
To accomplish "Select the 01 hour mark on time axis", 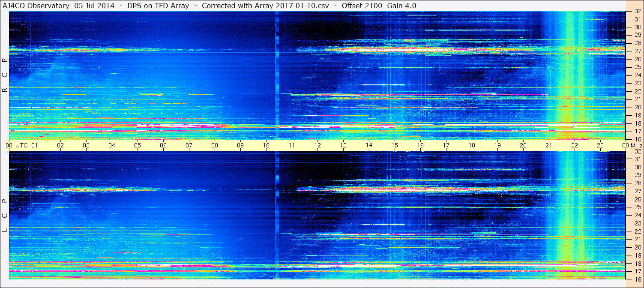I will click(35, 145).
